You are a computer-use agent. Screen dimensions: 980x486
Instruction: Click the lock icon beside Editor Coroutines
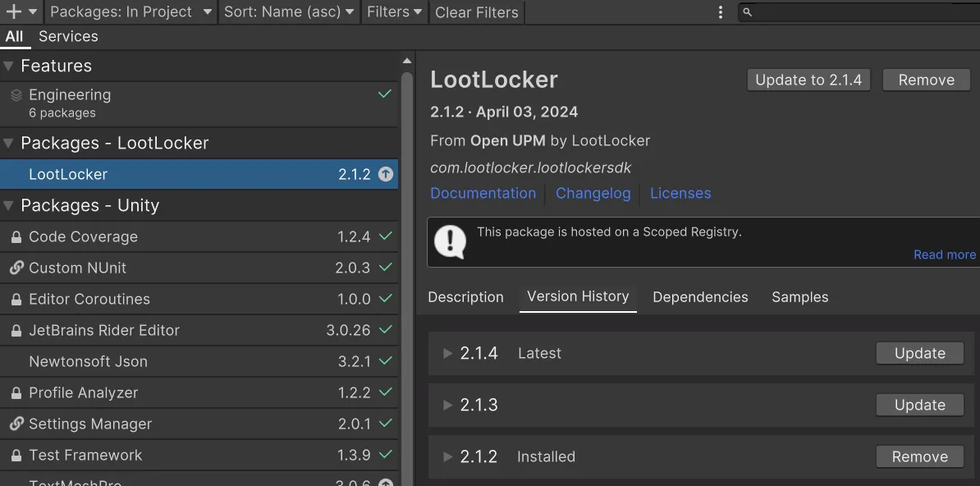pyautogui.click(x=16, y=299)
